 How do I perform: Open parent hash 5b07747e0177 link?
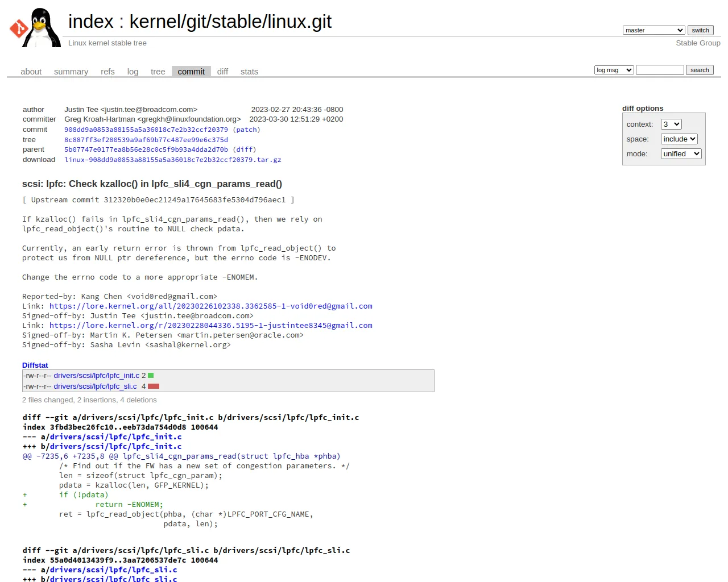[x=146, y=150]
